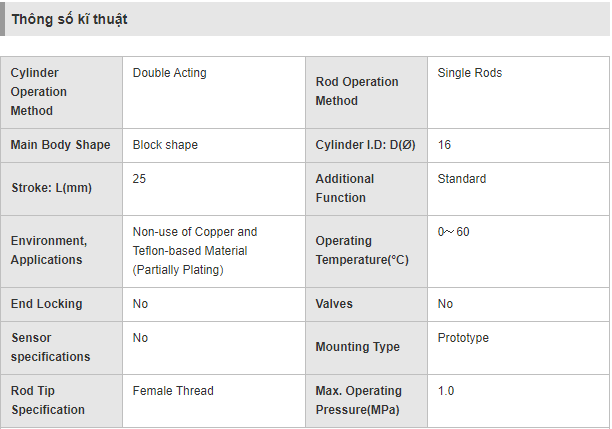Click the 'Rod Operation Method' label
This screenshot has width=612, height=429.
coord(357,91)
